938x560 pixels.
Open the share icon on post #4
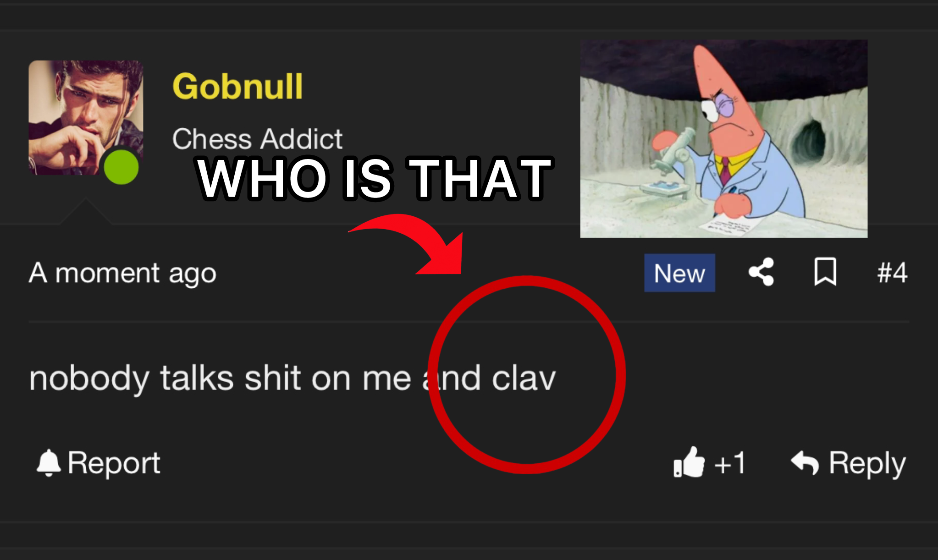761,272
